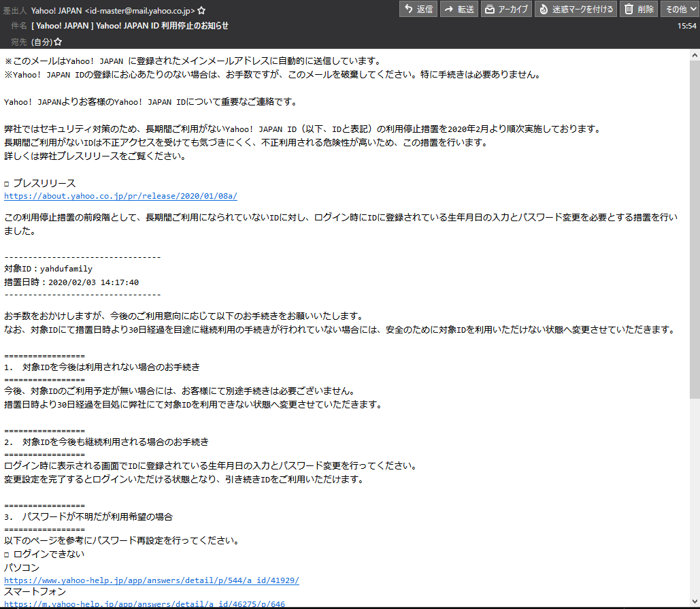Open the その他 dropdown menu
The width and height of the screenshot is (700, 609).
coord(680,9)
